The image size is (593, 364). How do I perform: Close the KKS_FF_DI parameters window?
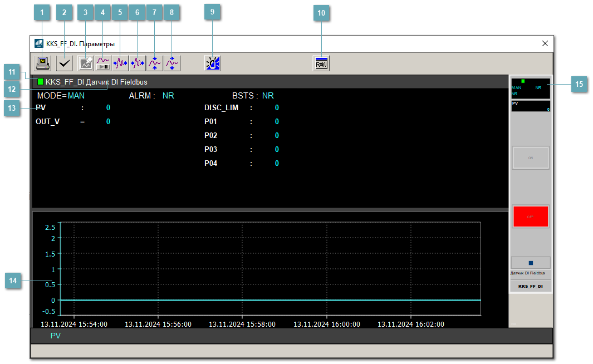click(x=545, y=43)
